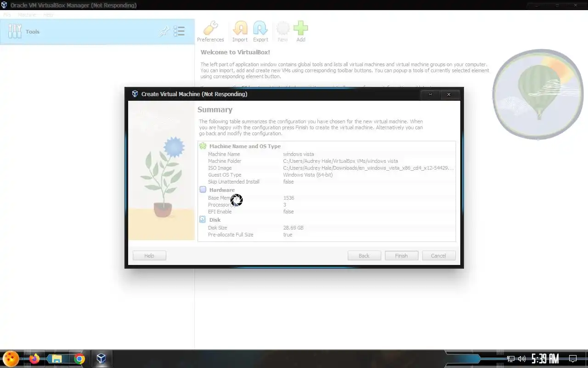Click the Summary heading in the wizard

point(215,109)
